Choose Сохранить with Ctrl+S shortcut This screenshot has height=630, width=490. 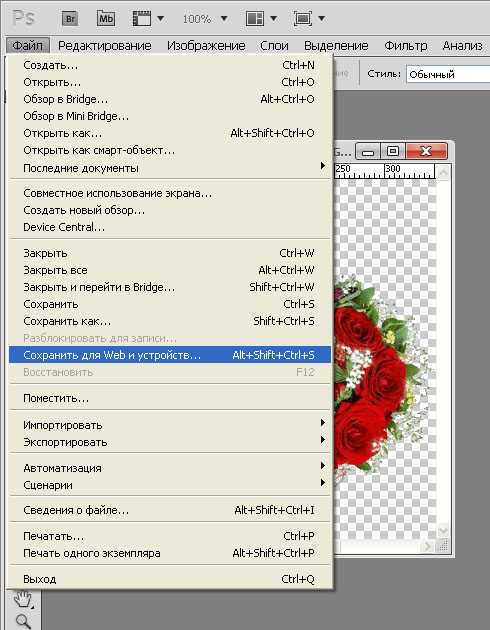[170, 304]
